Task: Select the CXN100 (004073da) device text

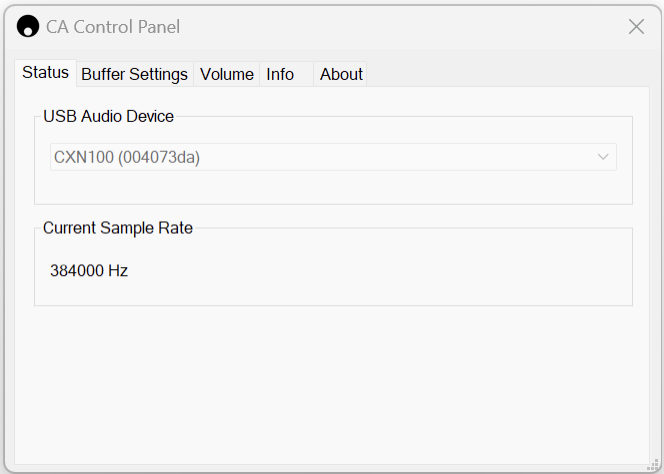Action: click(127, 157)
